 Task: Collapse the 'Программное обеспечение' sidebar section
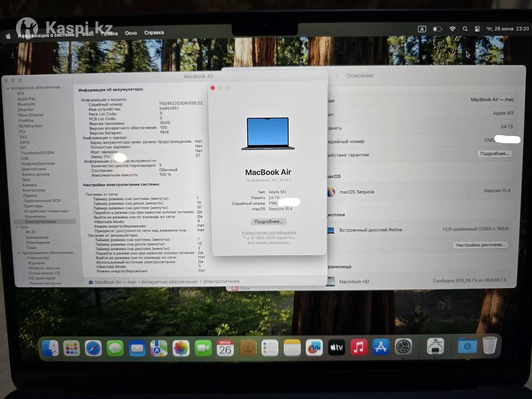click(x=19, y=253)
